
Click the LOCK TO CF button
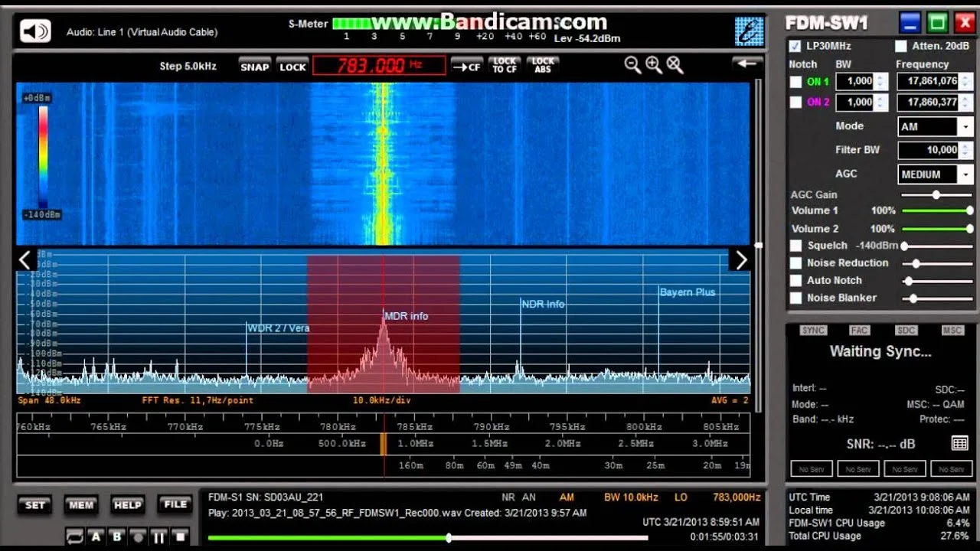point(504,66)
